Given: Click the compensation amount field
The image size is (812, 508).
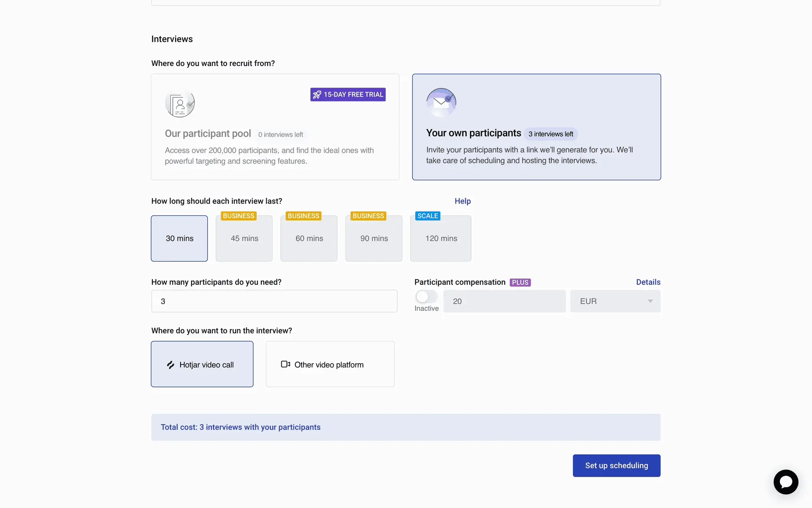Looking at the screenshot, I should tap(504, 301).
